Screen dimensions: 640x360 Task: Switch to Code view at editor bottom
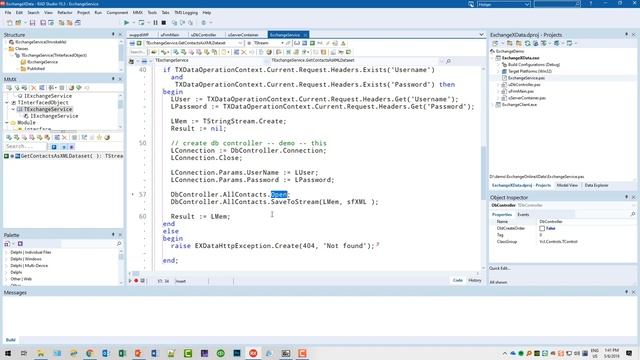(458, 280)
